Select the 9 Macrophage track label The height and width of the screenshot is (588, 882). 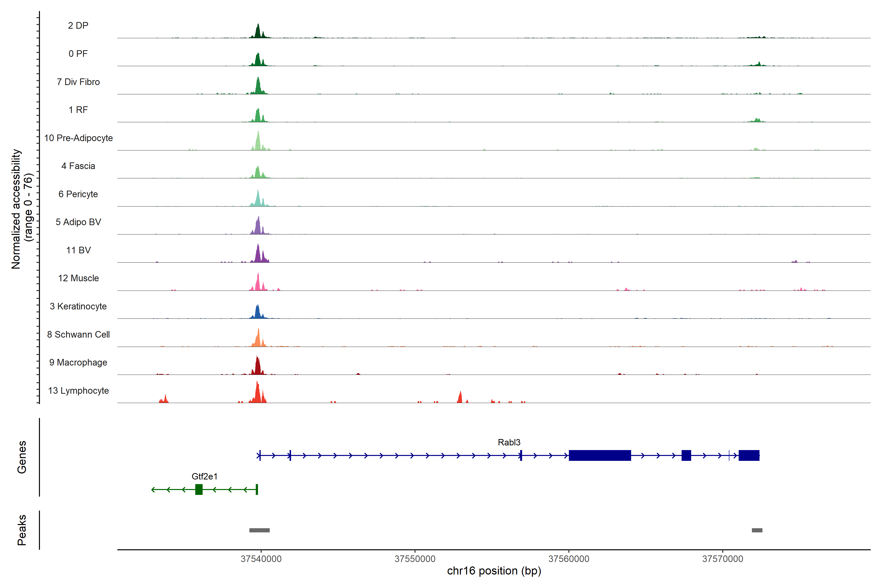pyautogui.click(x=78, y=362)
